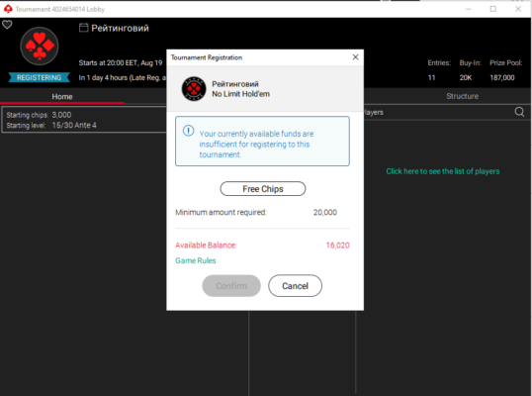The height and width of the screenshot is (396, 532).
Task: Click the Starting chips info box
Action: 84,120
